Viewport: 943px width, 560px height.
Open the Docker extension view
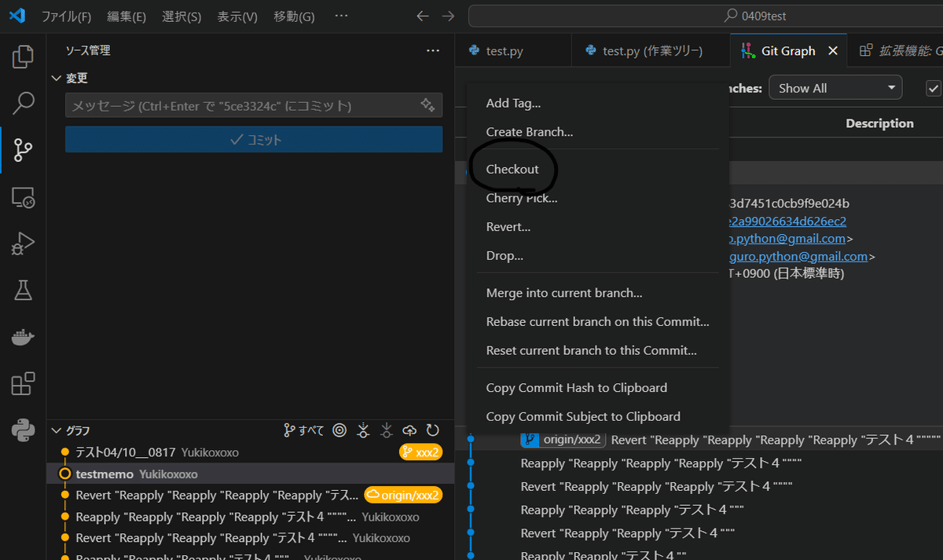(x=23, y=336)
